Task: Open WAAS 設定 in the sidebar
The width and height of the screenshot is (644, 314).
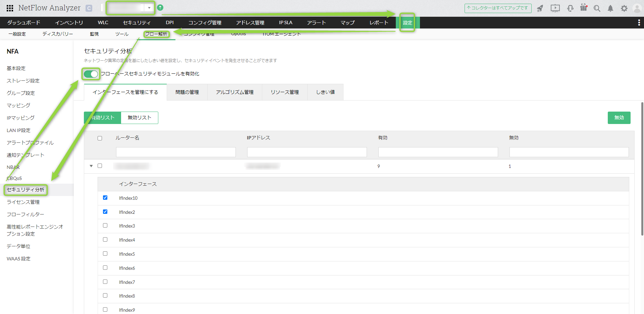Action: 18,259
